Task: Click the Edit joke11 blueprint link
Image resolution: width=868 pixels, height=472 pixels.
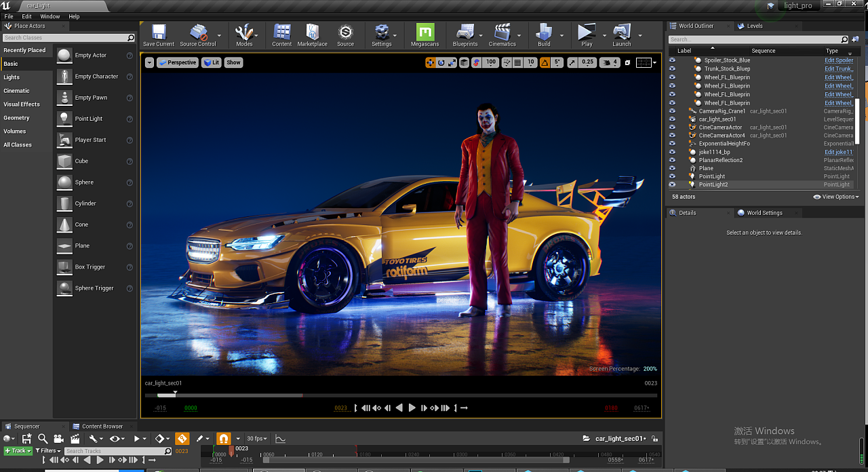Action: 839,152
